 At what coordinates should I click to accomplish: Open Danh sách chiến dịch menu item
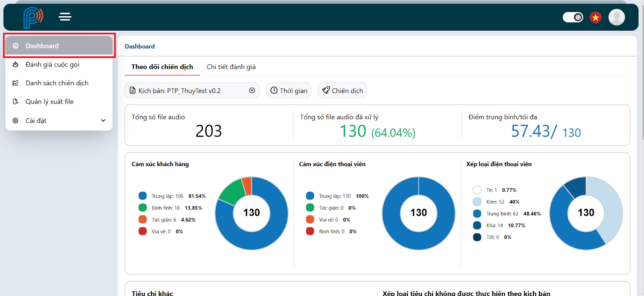click(59, 83)
